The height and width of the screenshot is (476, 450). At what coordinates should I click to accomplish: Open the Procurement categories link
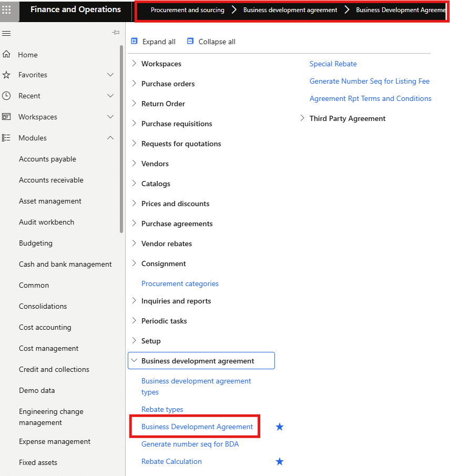pyautogui.click(x=180, y=283)
